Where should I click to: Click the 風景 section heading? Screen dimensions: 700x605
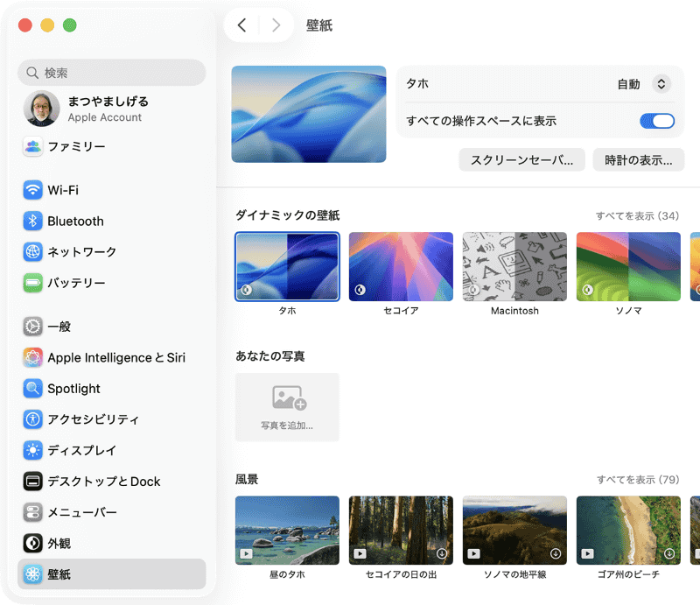pyautogui.click(x=247, y=480)
